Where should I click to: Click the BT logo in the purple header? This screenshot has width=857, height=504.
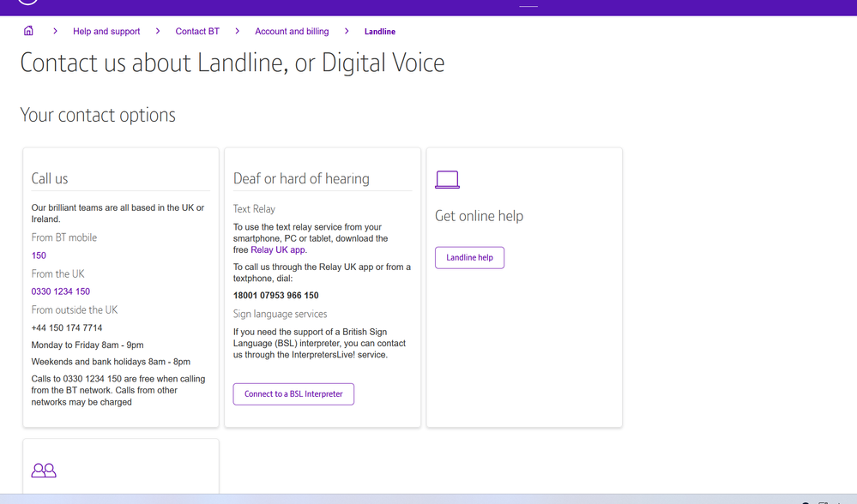[28, 2]
